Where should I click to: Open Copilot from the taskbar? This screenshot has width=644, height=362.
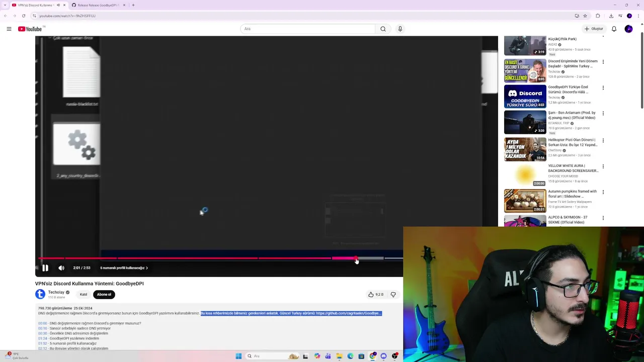point(317,356)
